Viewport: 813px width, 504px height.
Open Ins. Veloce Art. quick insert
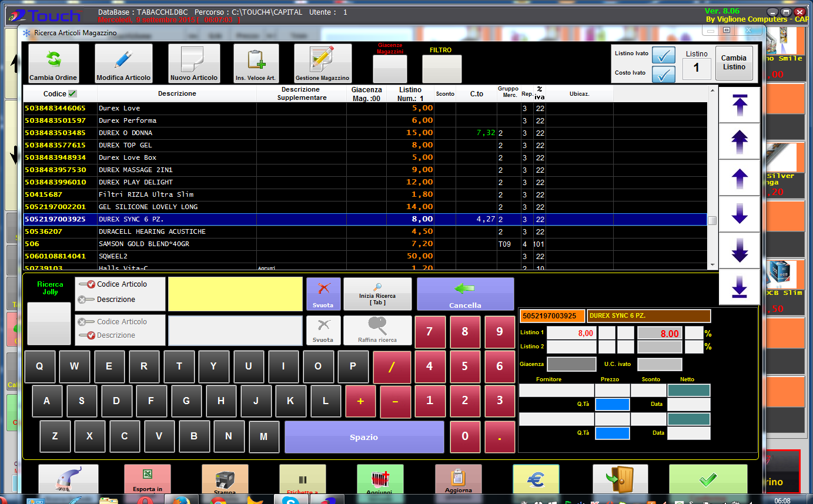[x=256, y=63]
